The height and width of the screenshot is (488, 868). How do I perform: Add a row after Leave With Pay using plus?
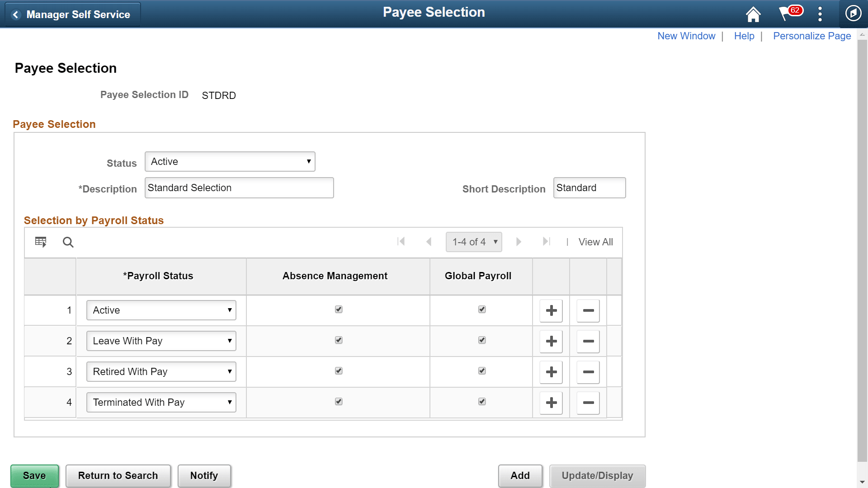[x=551, y=342]
